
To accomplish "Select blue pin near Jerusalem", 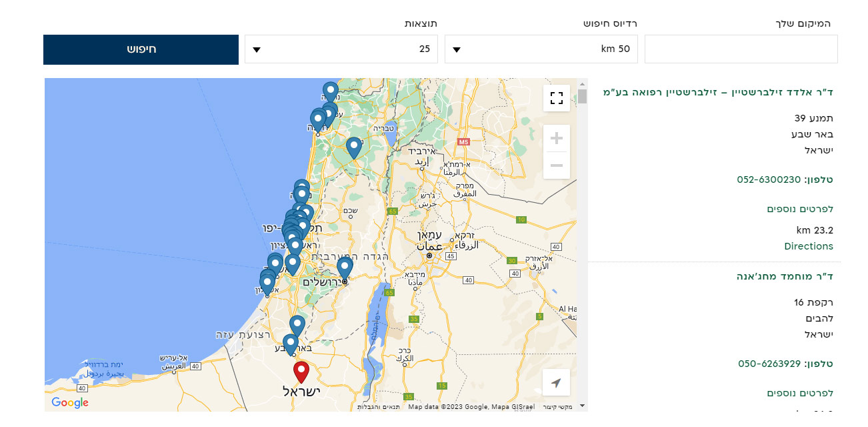I will (344, 269).
